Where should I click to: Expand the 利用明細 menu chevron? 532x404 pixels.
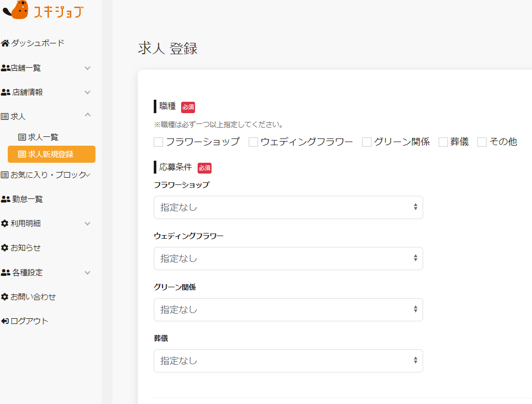point(88,224)
